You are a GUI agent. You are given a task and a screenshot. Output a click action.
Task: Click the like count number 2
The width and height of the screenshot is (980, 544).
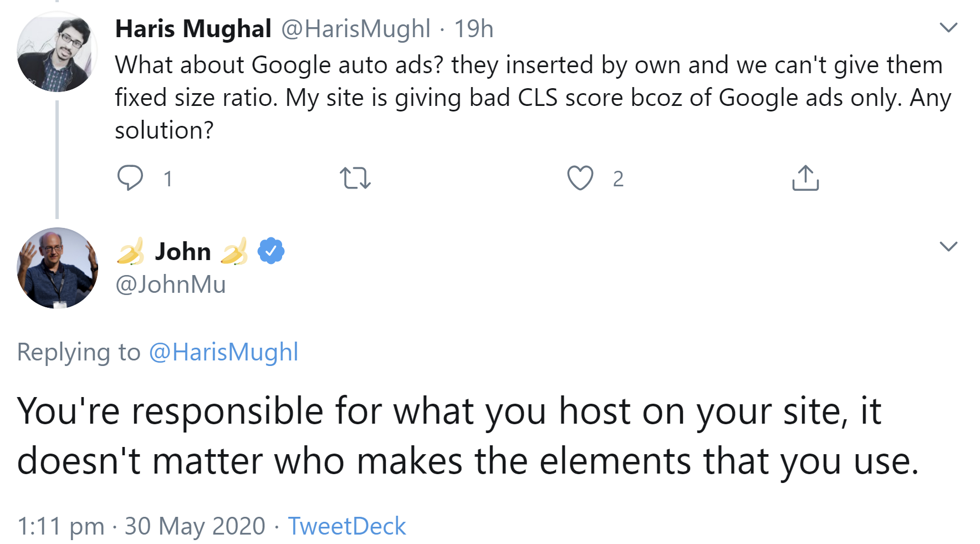point(618,179)
